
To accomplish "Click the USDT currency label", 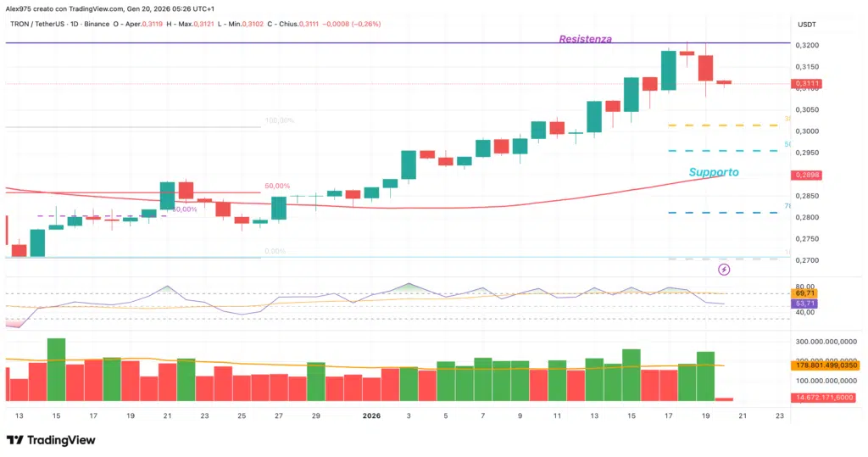I will tap(806, 24).
